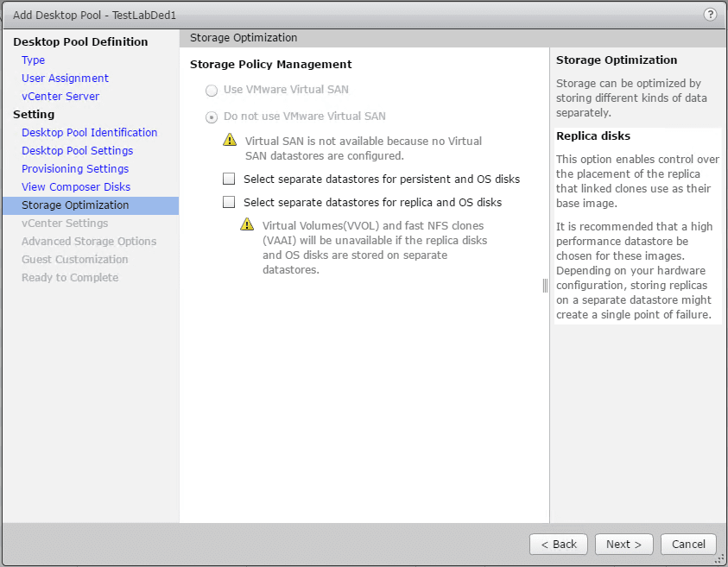This screenshot has width=728, height=567.
Task: Collapse the help panel using splitter handle
Action: (545, 286)
